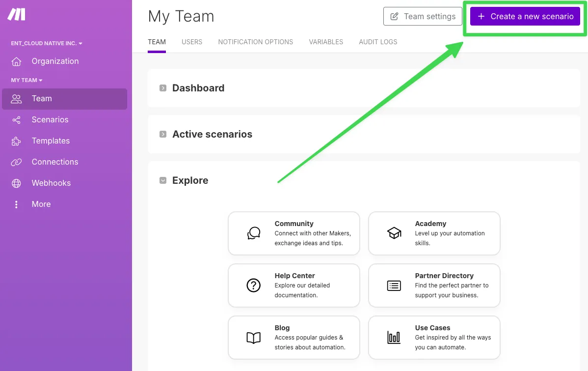Expand the Dashboard section
Viewport: 588px width, 371px height.
[163, 88]
